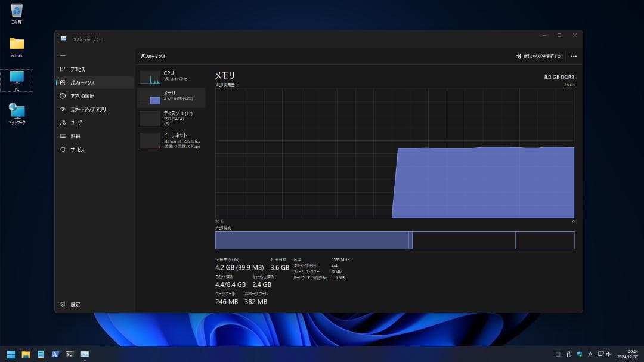This screenshot has height=362, width=644.
Task: Open File Explorer from the taskbar
Action: coord(26,354)
